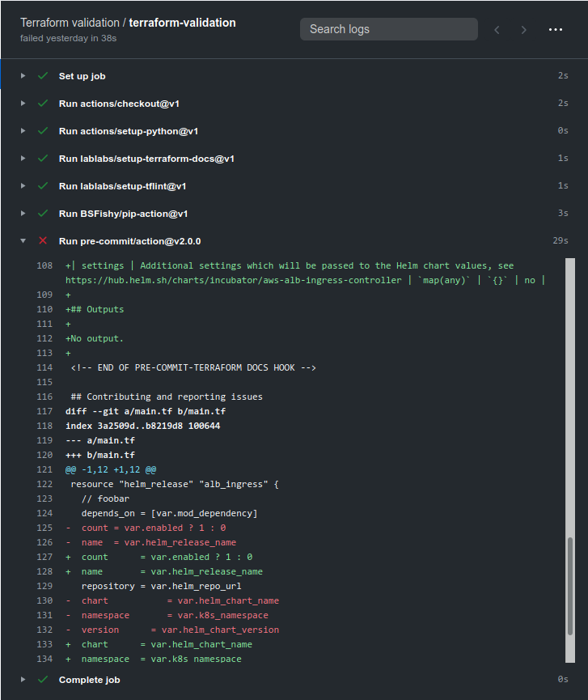The width and height of the screenshot is (588, 700).
Task: Click inside the Search logs field
Action: (x=388, y=29)
